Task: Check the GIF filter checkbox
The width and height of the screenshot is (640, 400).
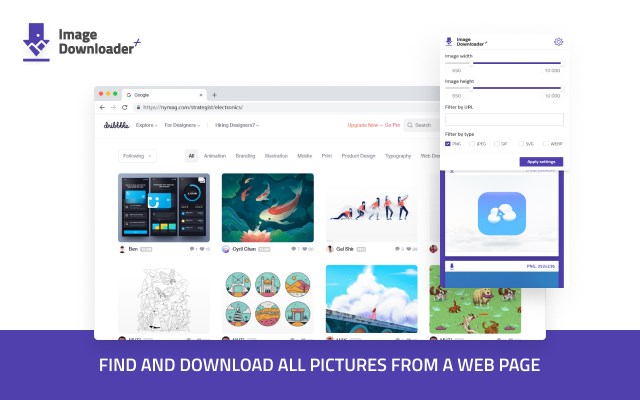Action: [496, 144]
